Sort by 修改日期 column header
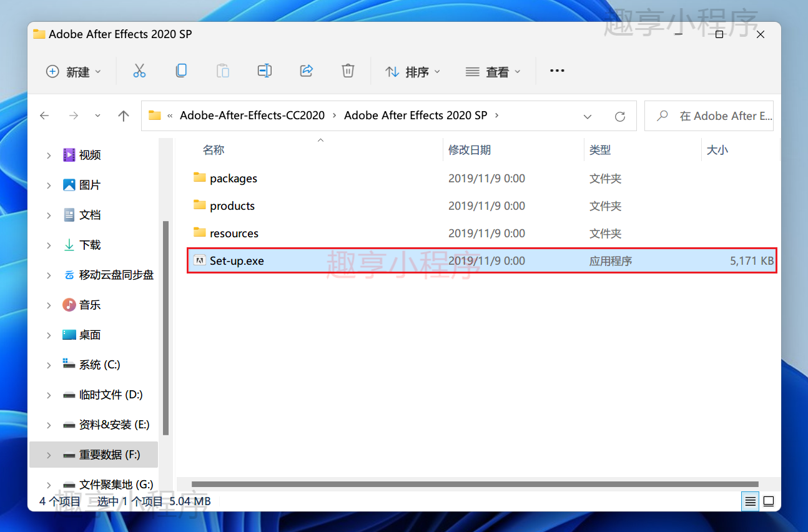Viewport: 808px width, 532px height. pos(470,150)
